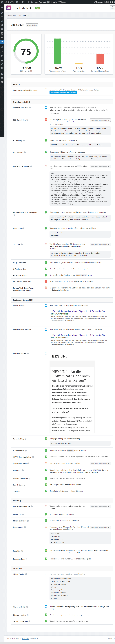
Task: Expand 'Wie man das beheben kann' for Image Headers Expire
Action: pos(100,506)
